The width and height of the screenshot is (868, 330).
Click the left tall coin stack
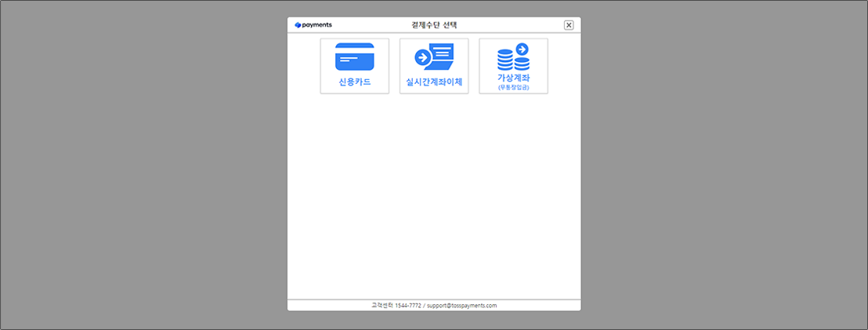click(x=505, y=60)
